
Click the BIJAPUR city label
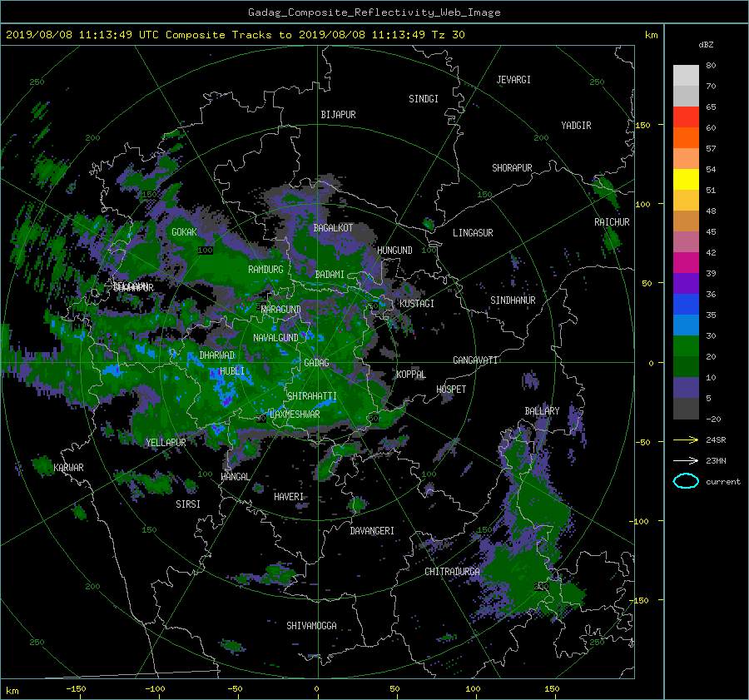[x=338, y=115]
